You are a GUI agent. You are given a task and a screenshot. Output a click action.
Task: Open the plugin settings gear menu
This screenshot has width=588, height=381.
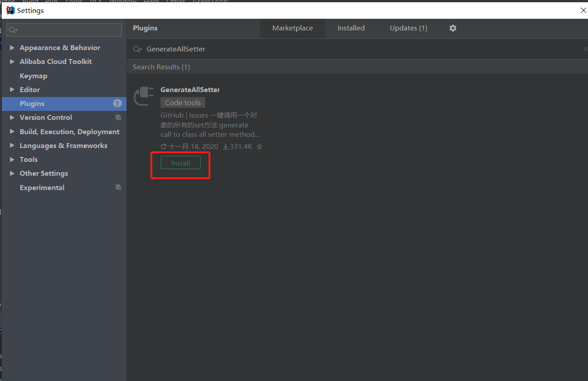coord(453,28)
